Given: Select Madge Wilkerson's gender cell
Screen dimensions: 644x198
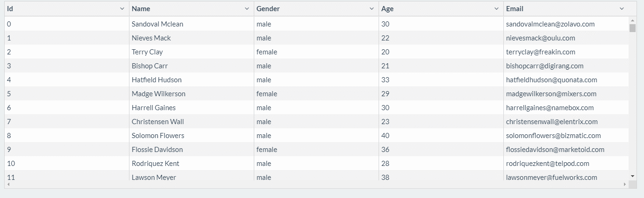Looking at the screenshot, I should (267, 94).
